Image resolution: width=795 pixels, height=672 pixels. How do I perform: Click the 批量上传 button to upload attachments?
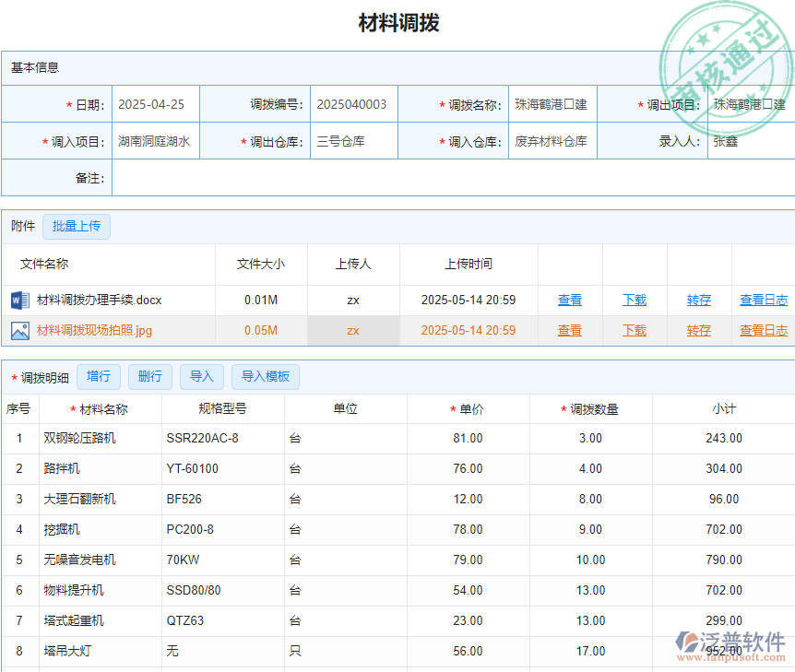click(77, 226)
